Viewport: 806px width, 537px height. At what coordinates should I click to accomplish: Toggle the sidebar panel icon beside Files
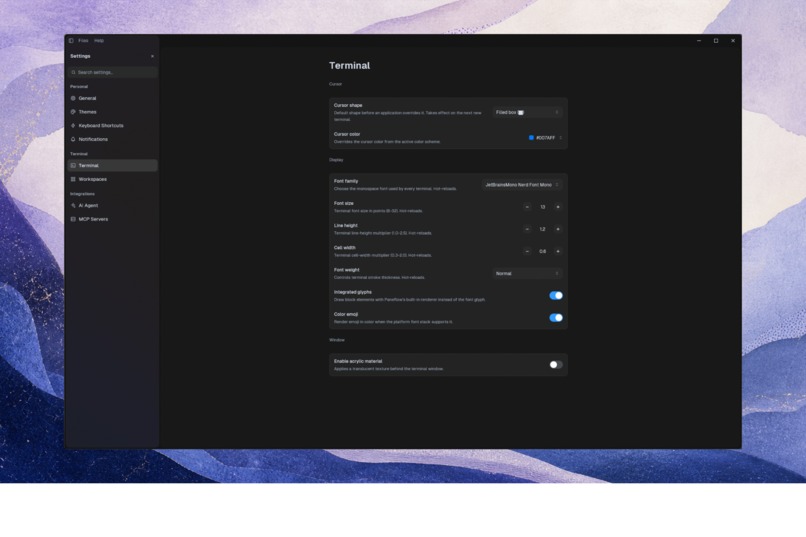point(71,41)
